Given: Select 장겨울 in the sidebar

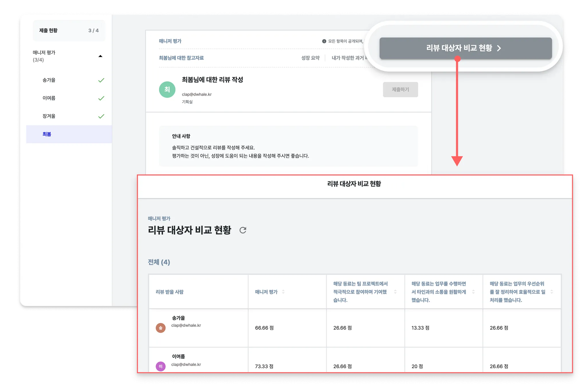Looking at the screenshot, I should pyautogui.click(x=69, y=116).
